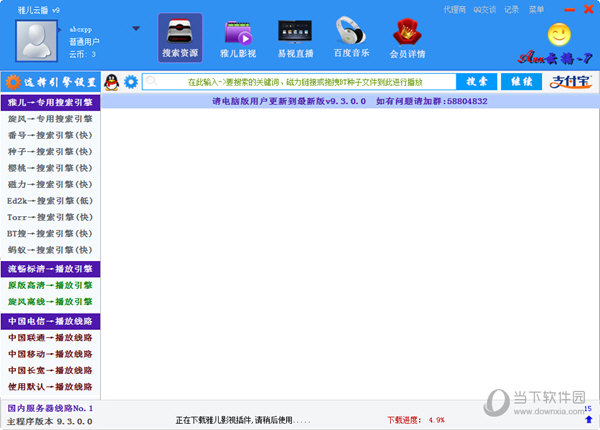The image size is (600, 430).
Task: Open the 记录 history menu item
Action: (511, 10)
